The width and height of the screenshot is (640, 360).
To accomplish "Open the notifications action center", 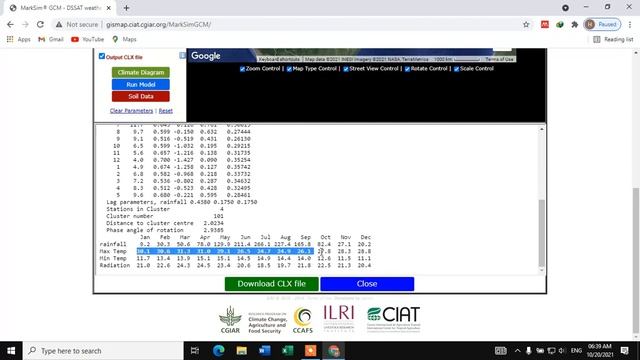I will [624, 351].
